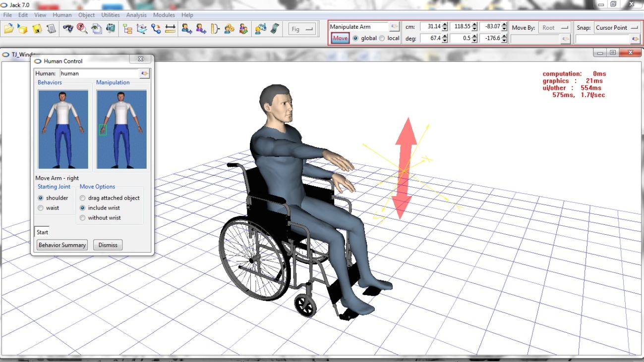This screenshot has width=644, height=362.
Task: Click the Human name input field
Action: coord(99,73)
